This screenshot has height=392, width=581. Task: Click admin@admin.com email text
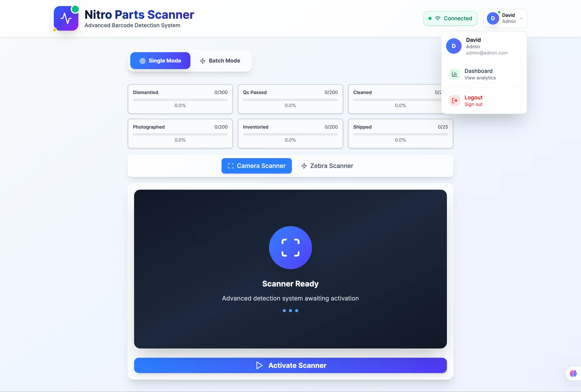487,53
